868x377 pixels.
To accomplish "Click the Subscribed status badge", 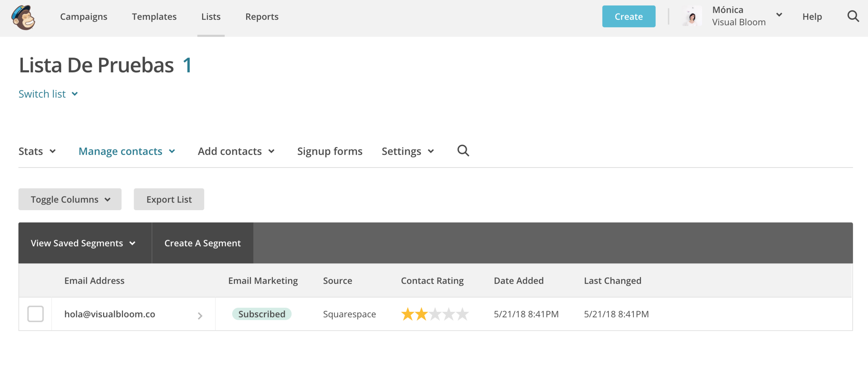I will [x=261, y=314].
